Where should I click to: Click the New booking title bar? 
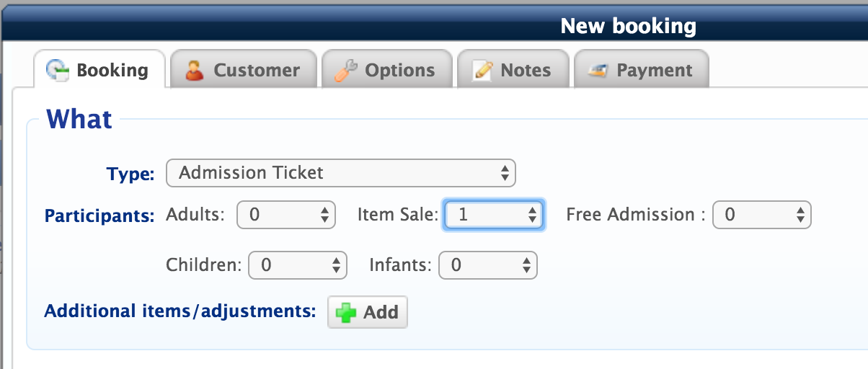click(x=434, y=27)
